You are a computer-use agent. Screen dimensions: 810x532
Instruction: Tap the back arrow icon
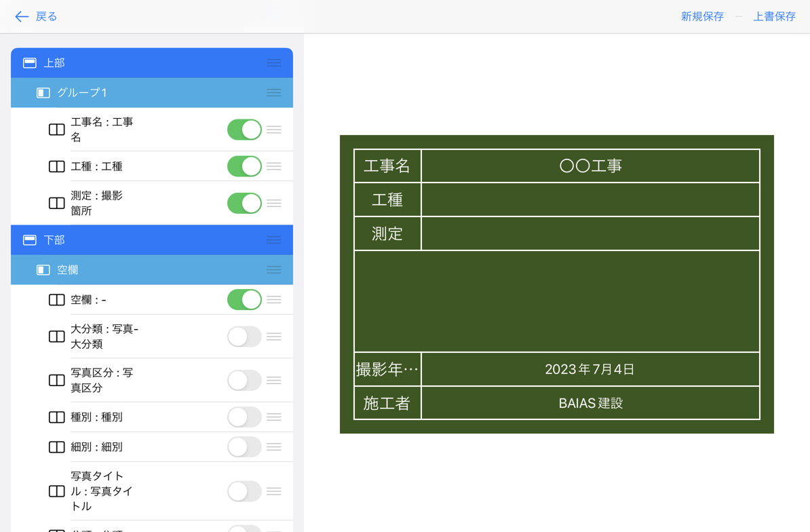coord(22,16)
